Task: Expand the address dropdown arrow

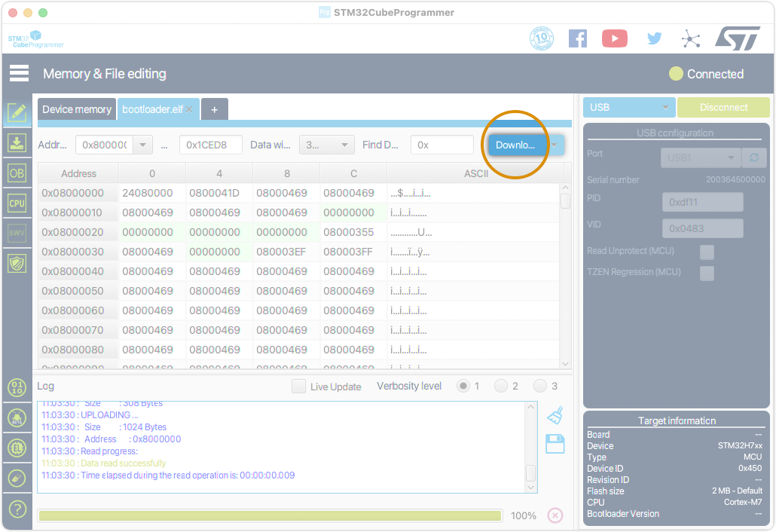Action: tap(142, 145)
